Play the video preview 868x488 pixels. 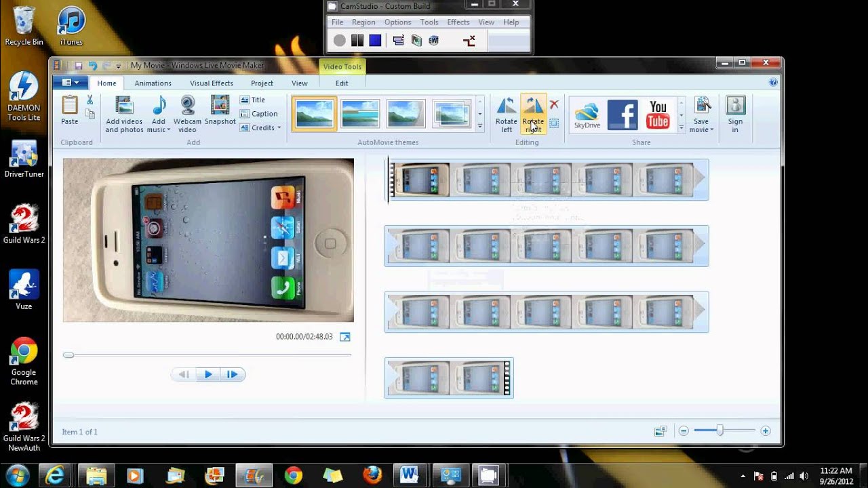(208, 374)
